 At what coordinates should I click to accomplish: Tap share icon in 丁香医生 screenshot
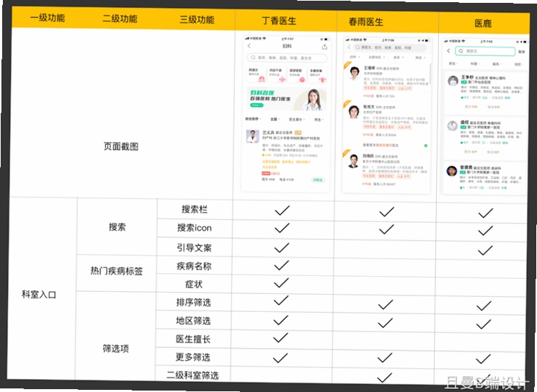[x=324, y=47]
